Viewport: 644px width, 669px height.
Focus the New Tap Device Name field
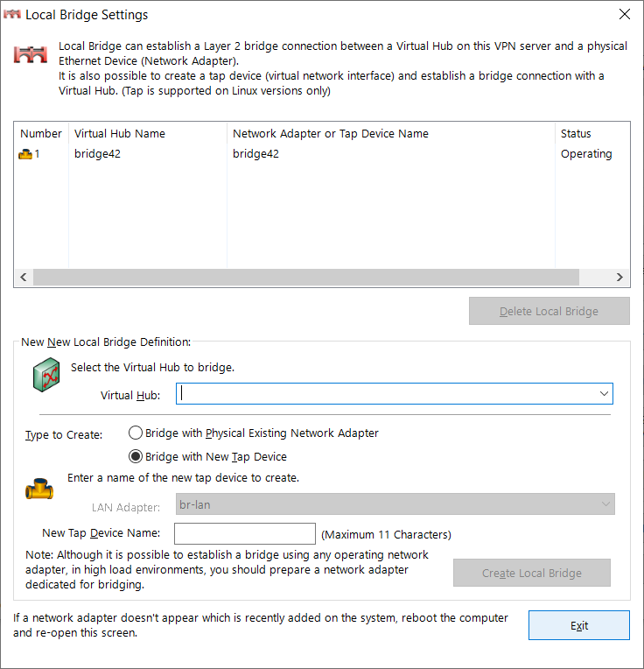tap(245, 533)
